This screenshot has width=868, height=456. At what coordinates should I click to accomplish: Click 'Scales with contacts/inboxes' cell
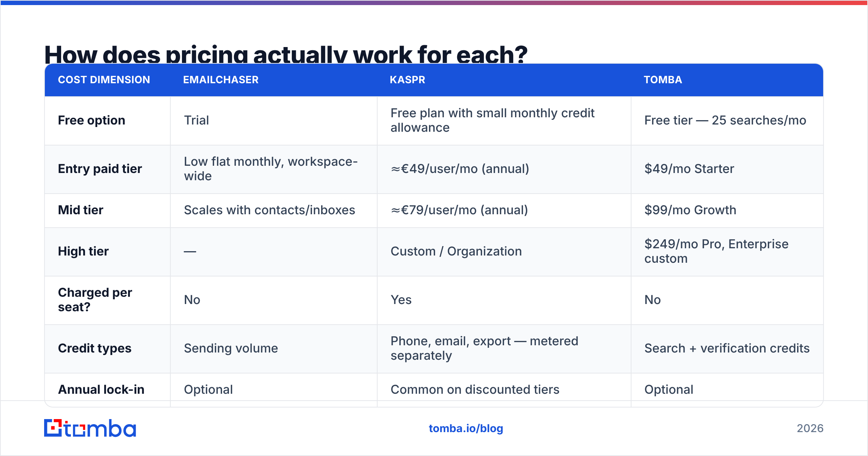pos(269,210)
